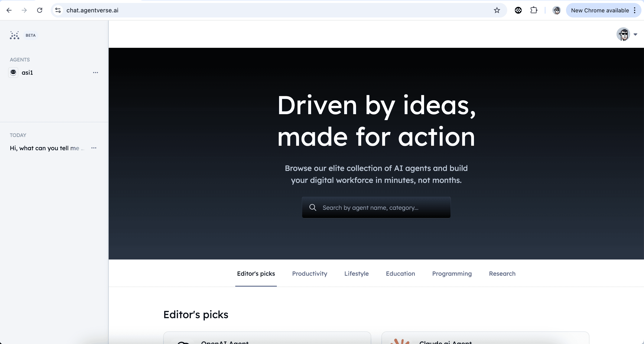
Task: Switch to the Research tab
Action: point(502,274)
